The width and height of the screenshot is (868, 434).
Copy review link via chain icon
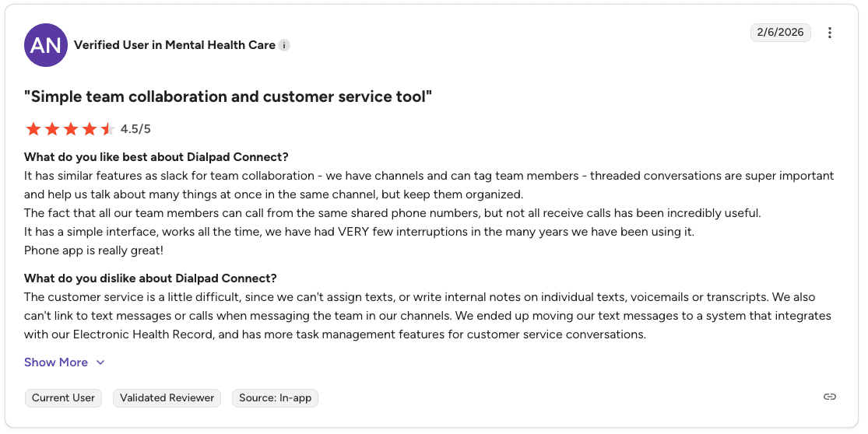point(829,397)
